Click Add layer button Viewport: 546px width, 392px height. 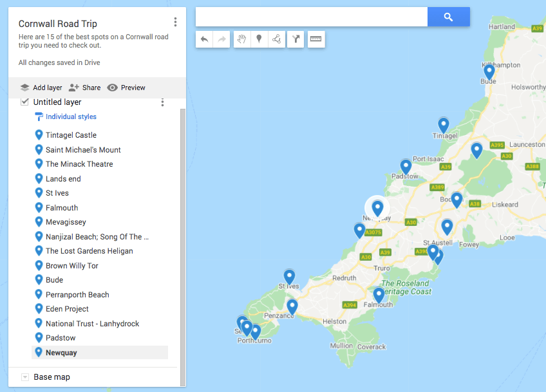coord(41,88)
